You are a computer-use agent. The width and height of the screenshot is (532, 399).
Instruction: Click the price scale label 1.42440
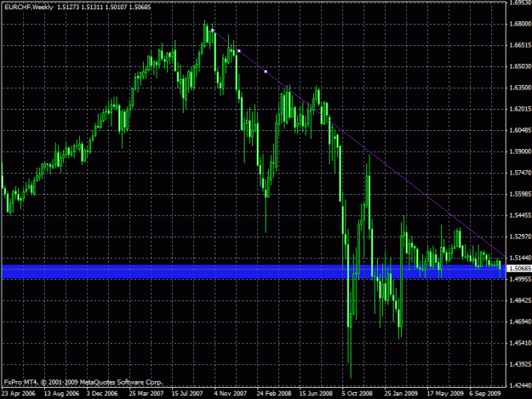pyautogui.click(x=520, y=385)
